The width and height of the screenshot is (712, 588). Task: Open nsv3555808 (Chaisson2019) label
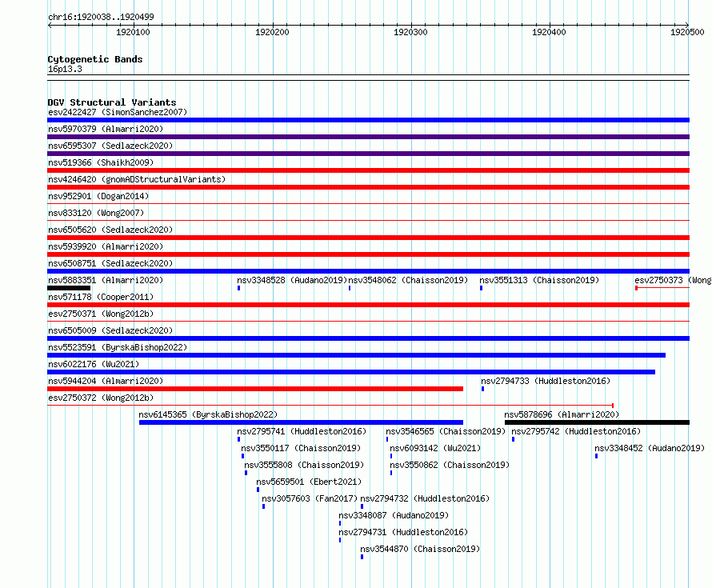[304, 465]
